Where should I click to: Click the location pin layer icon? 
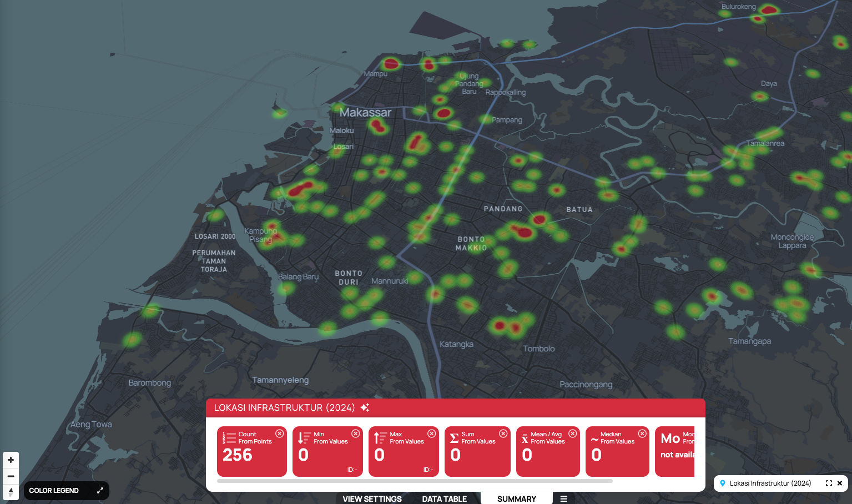(723, 483)
